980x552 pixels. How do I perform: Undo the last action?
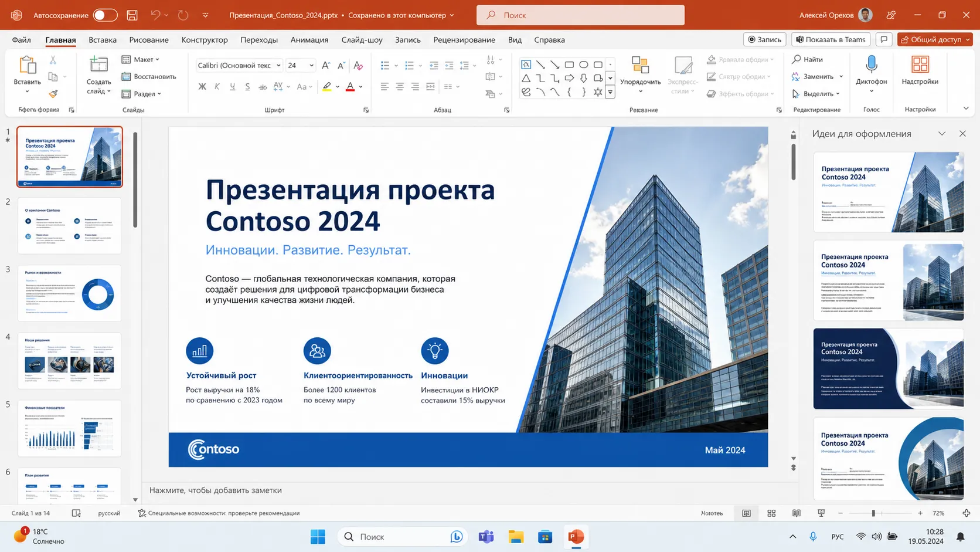tap(155, 15)
